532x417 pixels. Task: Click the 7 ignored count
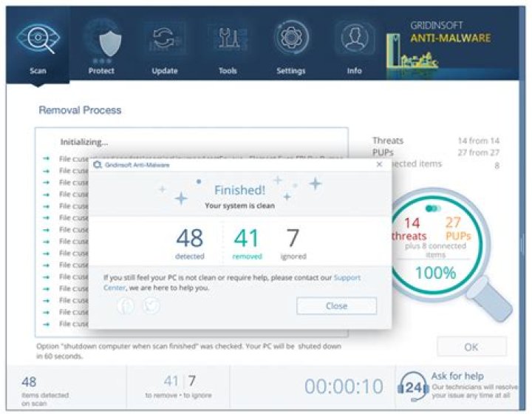point(293,240)
